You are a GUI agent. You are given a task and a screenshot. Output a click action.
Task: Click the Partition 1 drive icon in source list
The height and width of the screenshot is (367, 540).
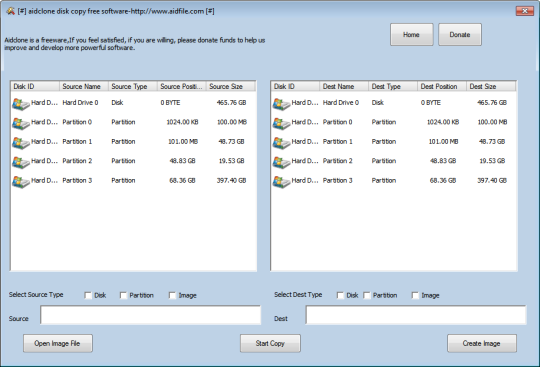pos(21,143)
